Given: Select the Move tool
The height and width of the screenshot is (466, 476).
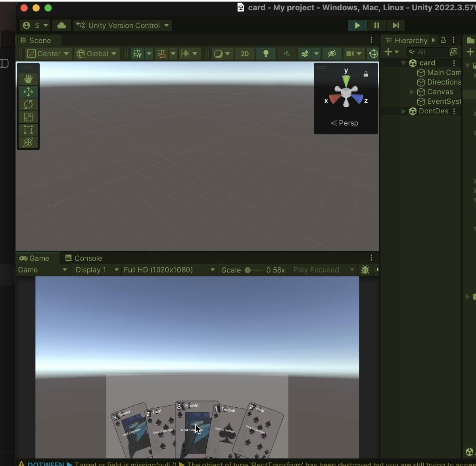Looking at the screenshot, I should point(28,92).
